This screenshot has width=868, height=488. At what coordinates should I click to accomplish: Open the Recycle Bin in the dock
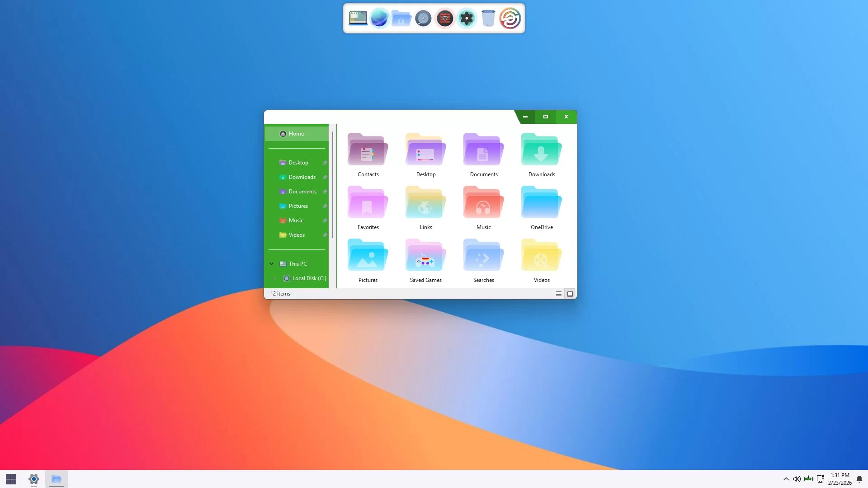488,19
